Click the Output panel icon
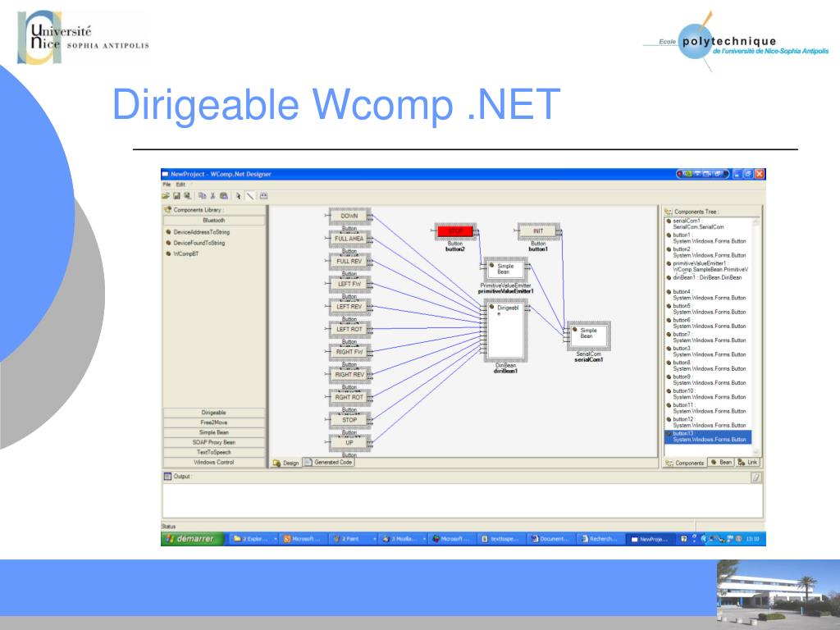This screenshot has height=630, width=840. point(167,477)
